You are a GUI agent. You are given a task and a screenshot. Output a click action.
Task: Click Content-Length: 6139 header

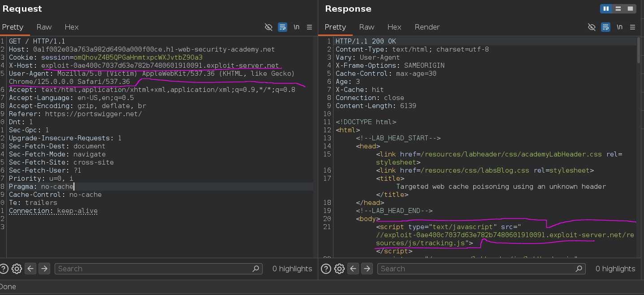(x=376, y=106)
